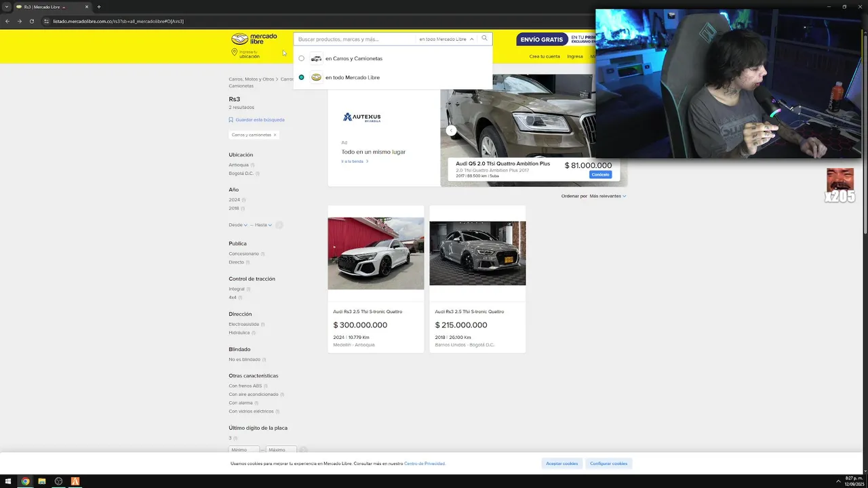Remove the Carros y camionetas filter chip
This screenshot has height=488, width=868.
[x=275, y=135]
